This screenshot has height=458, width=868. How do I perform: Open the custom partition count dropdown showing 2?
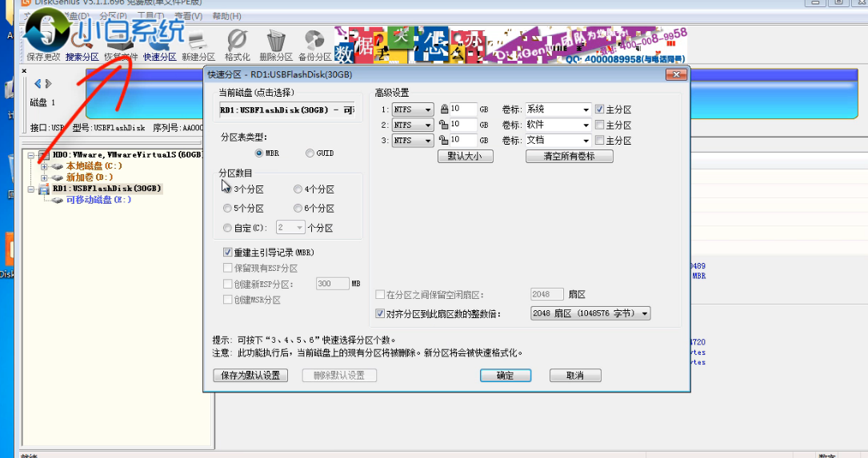point(290,227)
